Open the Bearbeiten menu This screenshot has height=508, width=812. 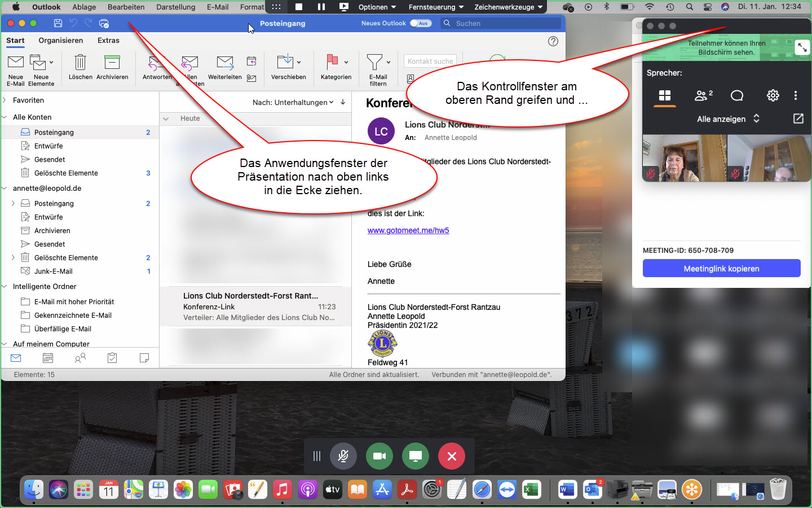[x=126, y=7]
